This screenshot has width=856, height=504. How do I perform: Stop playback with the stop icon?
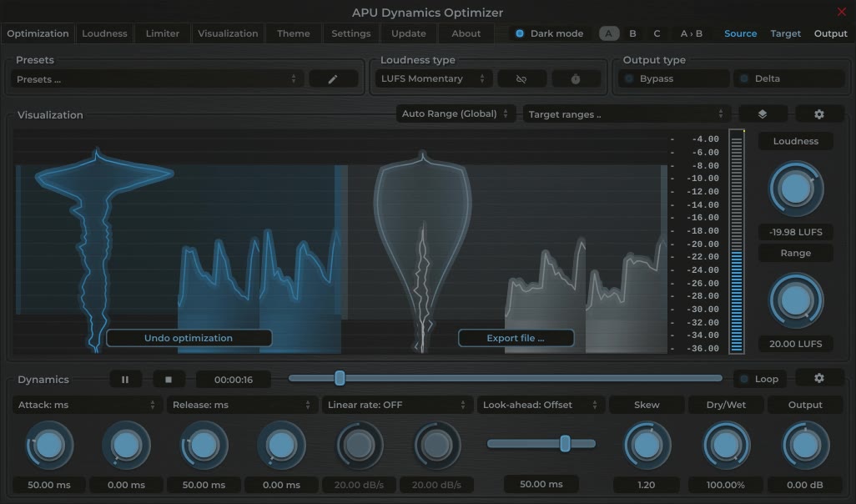tap(169, 378)
